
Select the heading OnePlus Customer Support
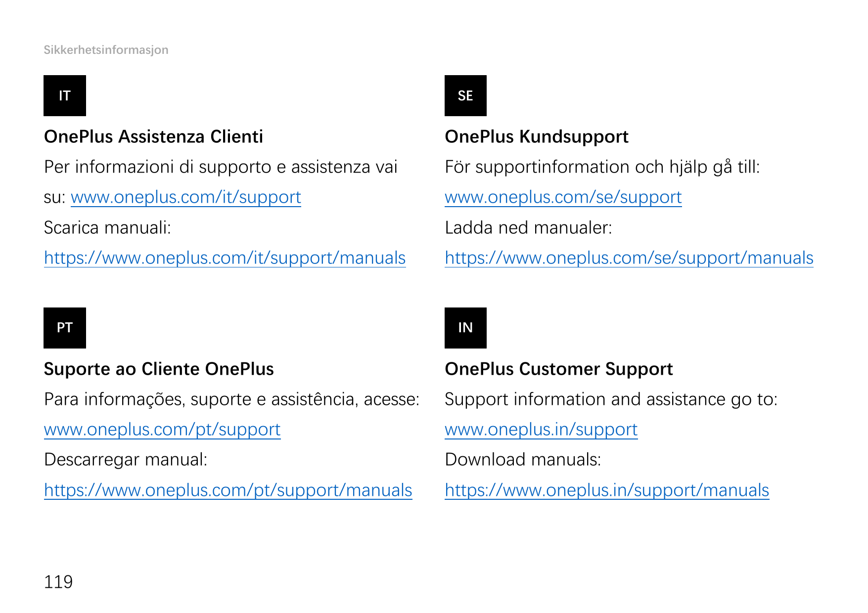(x=559, y=369)
